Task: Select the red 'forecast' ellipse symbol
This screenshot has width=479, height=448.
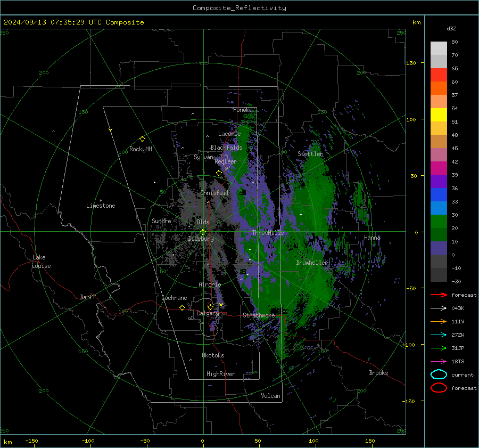Action: (x=439, y=388)
